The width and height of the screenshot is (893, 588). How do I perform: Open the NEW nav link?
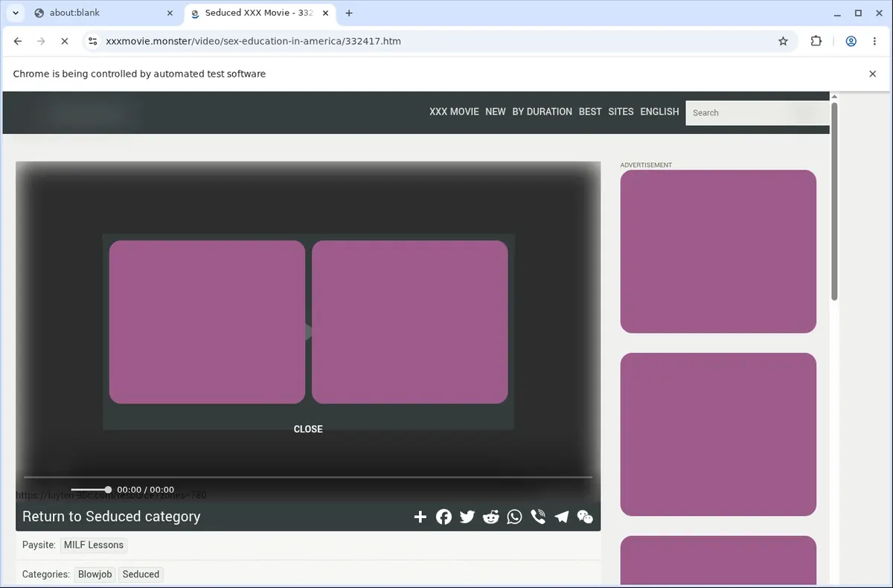coord(495,112)
